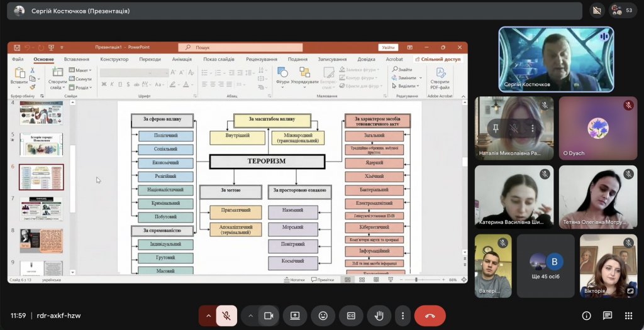Show participants list with 53 people
The width and height of the screenshot is (644, 330).
click(x=623, y=10)
